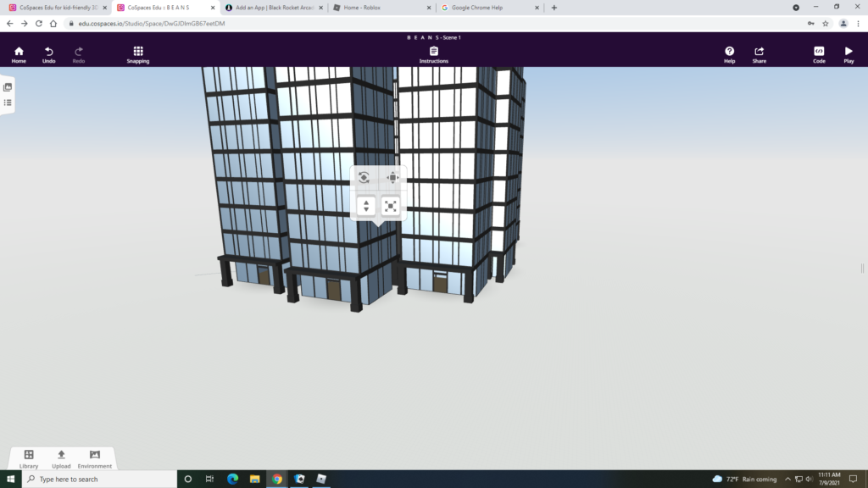Select the scale gizmo
The height and width of the screenshot is (488, 868).
point(391,207)
